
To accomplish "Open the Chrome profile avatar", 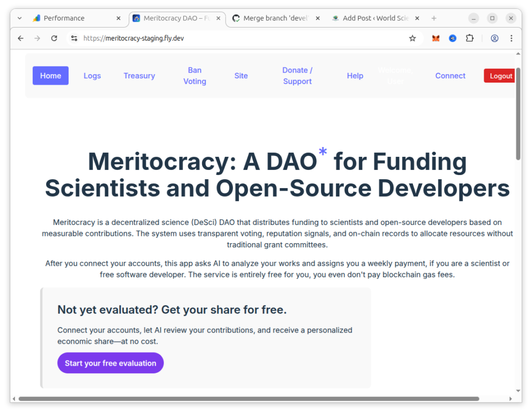I will [495, 38].
